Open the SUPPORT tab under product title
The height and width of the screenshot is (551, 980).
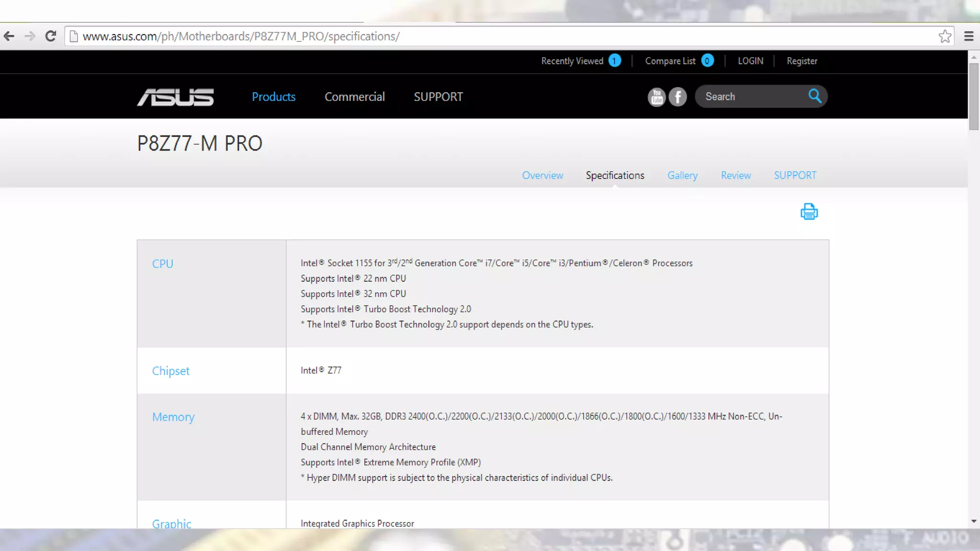[795, 176]
